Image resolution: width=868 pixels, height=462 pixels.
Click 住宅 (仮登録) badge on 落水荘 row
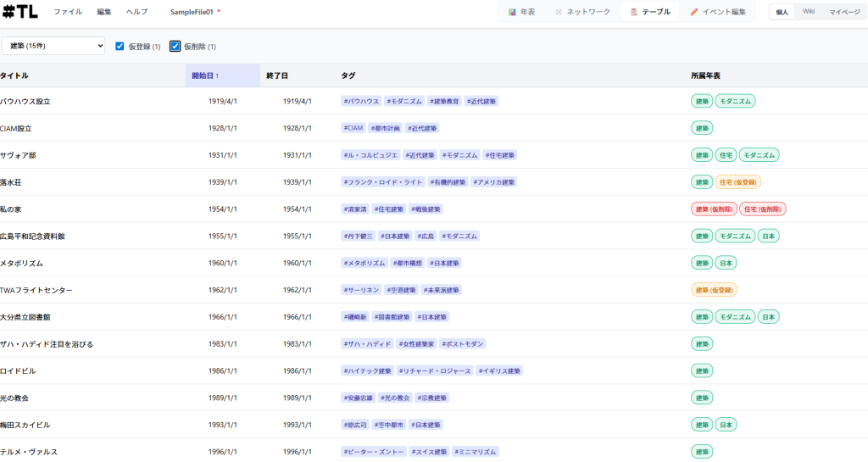point(737,181)
